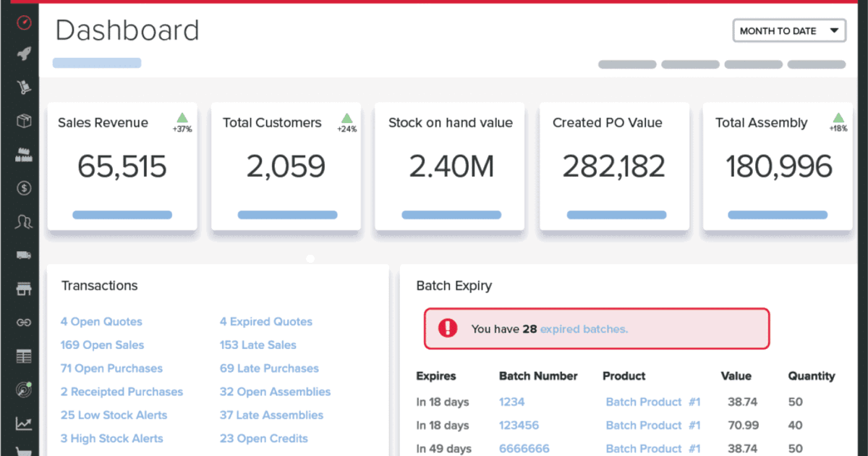Open the factory production icon
Image resolution: width=868 pixels, height=456 pixels.
(x=22, y=154)
